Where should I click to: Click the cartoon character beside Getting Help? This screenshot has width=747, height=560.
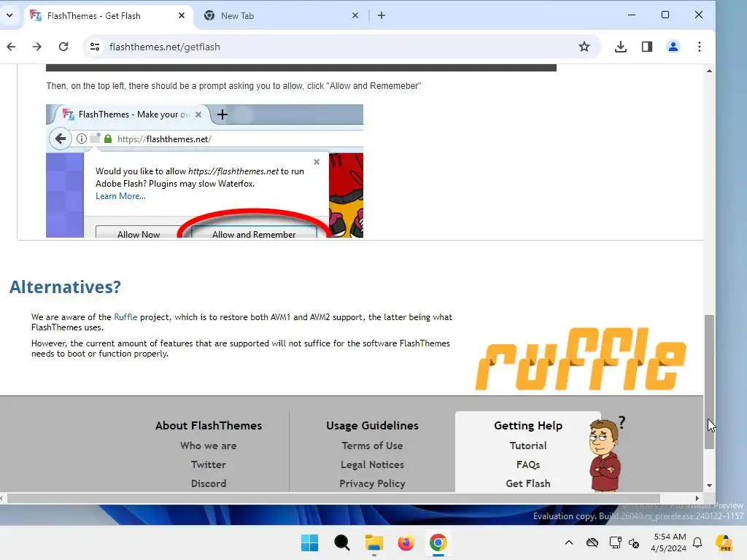tap(605, 455)
